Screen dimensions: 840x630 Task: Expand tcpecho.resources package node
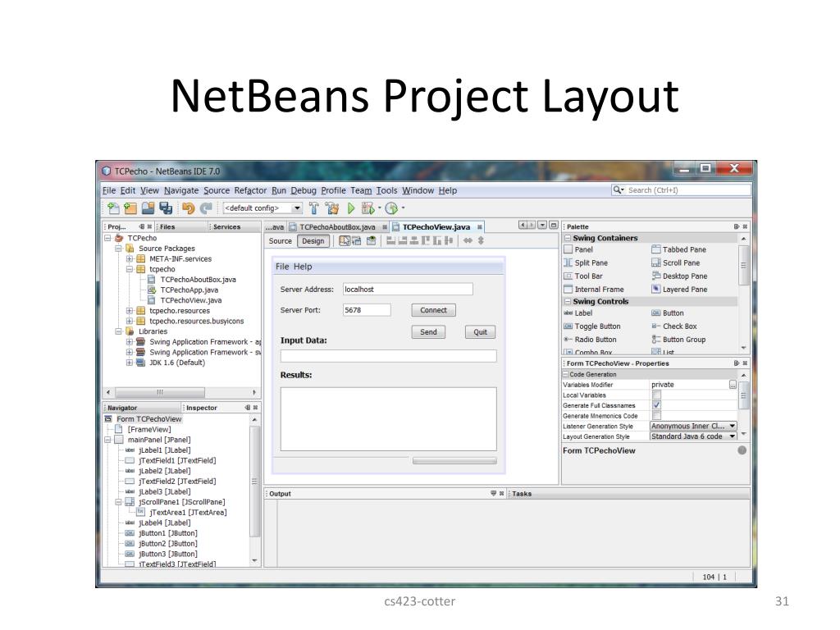[129, 311]
